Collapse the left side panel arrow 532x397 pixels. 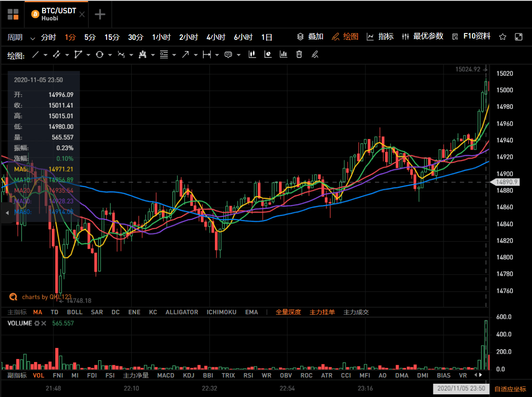tap(7, 213)
